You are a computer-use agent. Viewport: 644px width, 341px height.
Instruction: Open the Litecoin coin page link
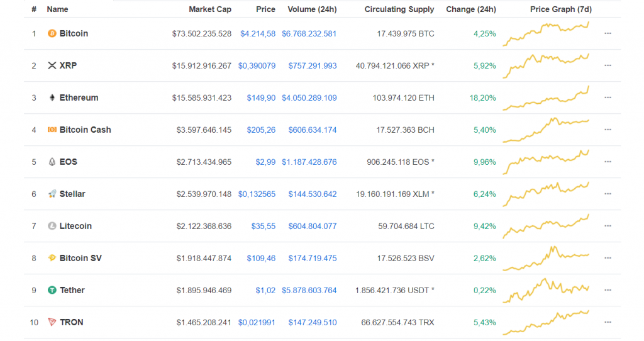click(x=75, y=226)
